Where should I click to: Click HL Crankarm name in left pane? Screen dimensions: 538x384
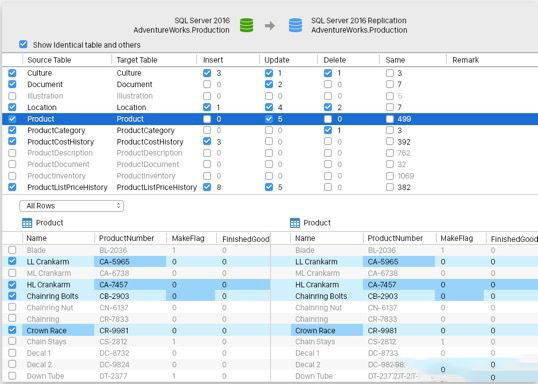pyautogui.click(x=48, y=285)
